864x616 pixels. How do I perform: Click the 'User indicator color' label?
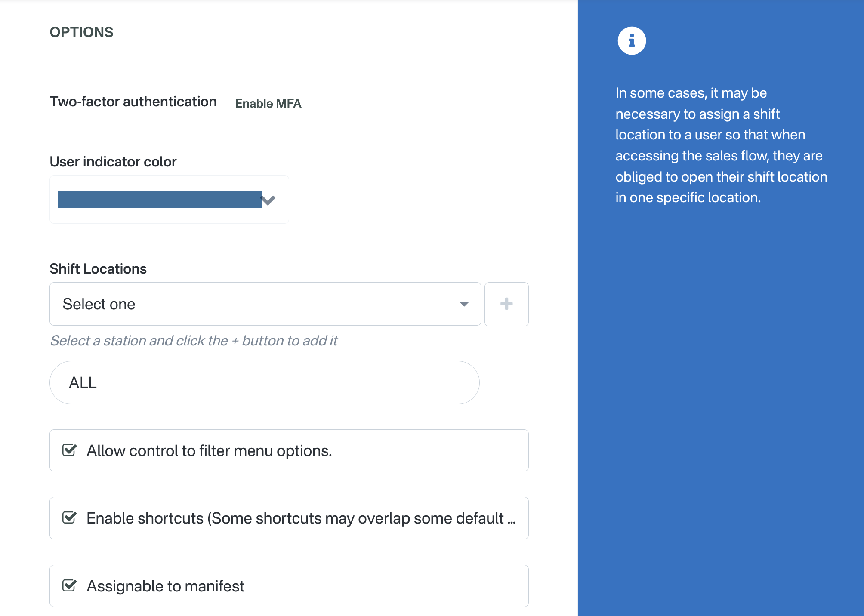(x=113, y=162)
